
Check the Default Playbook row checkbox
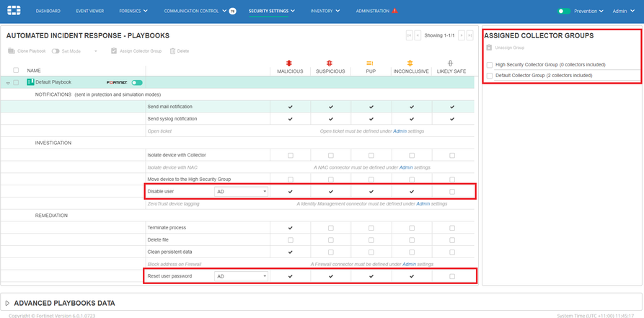click(x=16, y=83)
